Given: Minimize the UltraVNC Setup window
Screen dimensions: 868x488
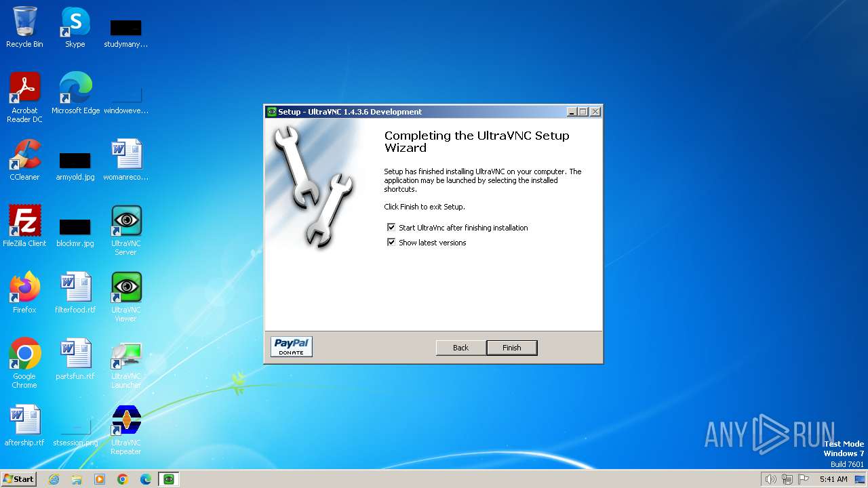Looking at the screenshot, I should (572, 112).
